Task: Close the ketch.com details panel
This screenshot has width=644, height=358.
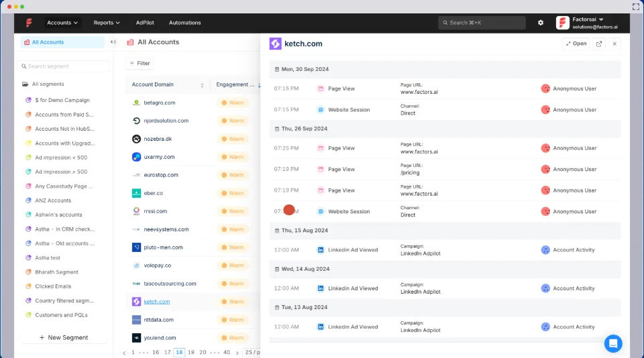Action: click(615, 44)
